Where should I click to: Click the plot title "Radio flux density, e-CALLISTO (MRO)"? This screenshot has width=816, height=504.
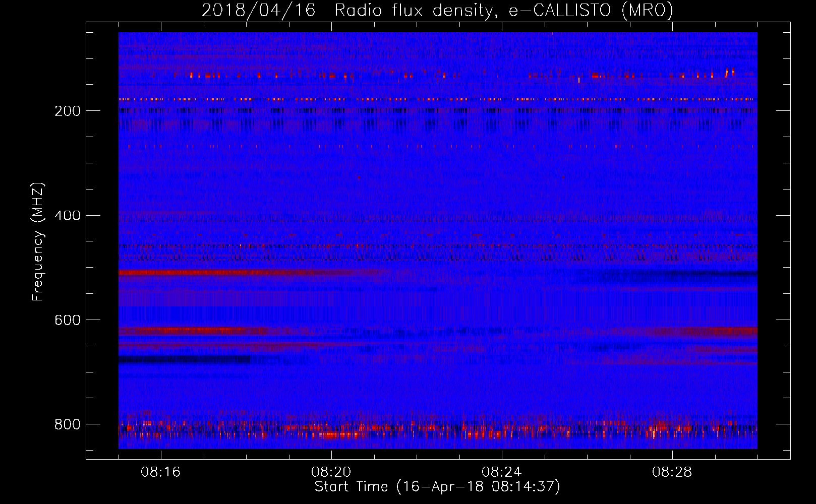pos(504,10)
